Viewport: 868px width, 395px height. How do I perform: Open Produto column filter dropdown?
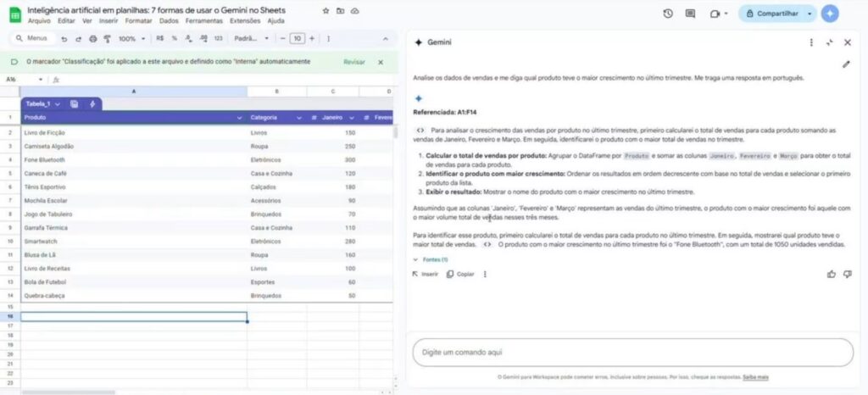click(x=239, y=118)
